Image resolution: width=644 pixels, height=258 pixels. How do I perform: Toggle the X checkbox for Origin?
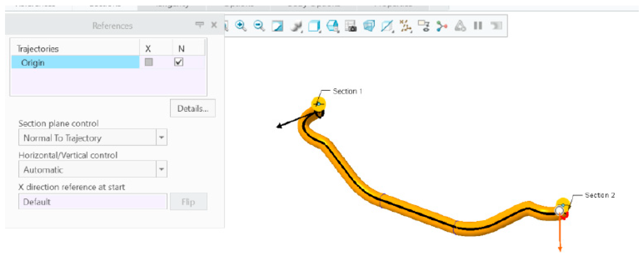coord(148,62)
